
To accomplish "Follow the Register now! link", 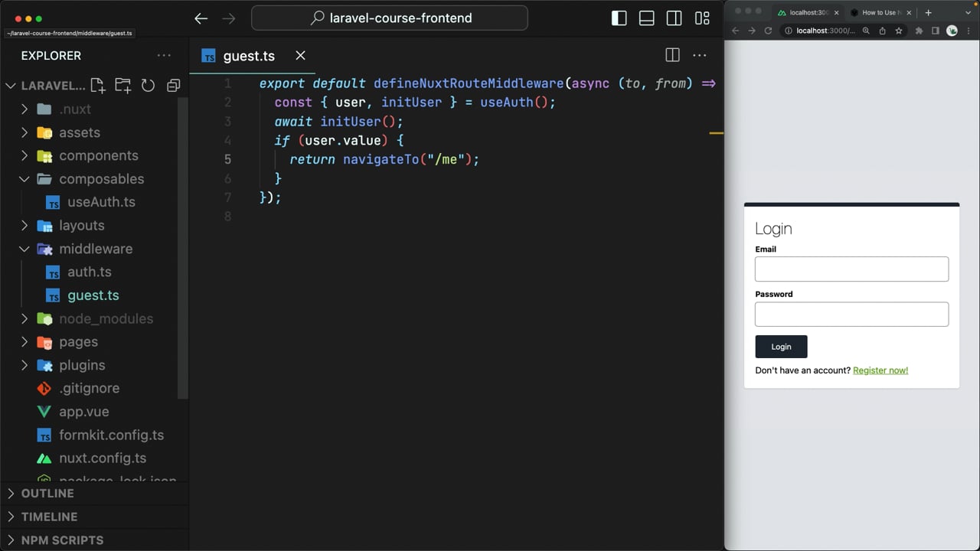I will point(880,370).
